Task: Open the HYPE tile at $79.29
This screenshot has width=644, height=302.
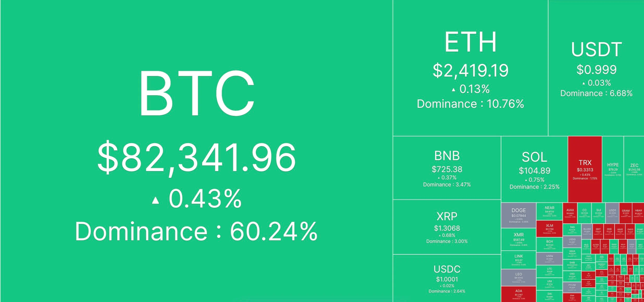Action: 613,169
